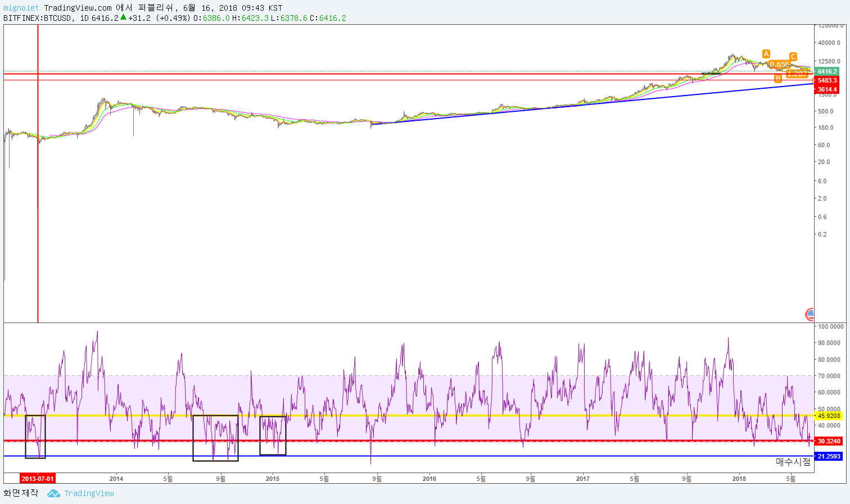Click the 2016 year label on time axis
Image resolution: width=850 pixels, height=504 pixels.
pyautogui.click(x=429, y=479)
